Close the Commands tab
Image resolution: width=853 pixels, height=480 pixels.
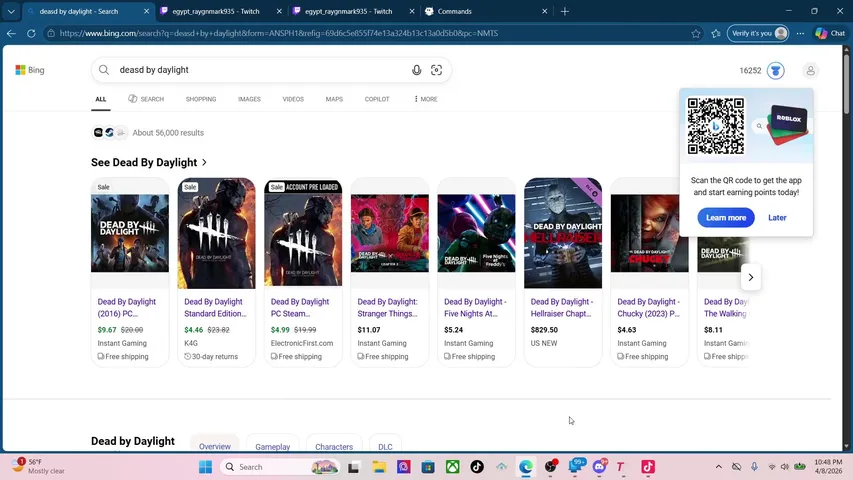pyautogui.click(x=545, y=11)
